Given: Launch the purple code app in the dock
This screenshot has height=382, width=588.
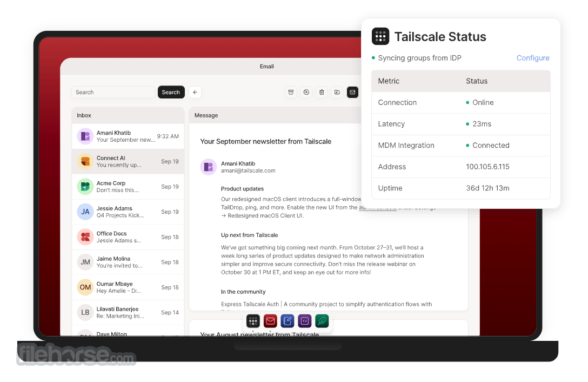Looking at the screenshot, I should pos(305,321).
